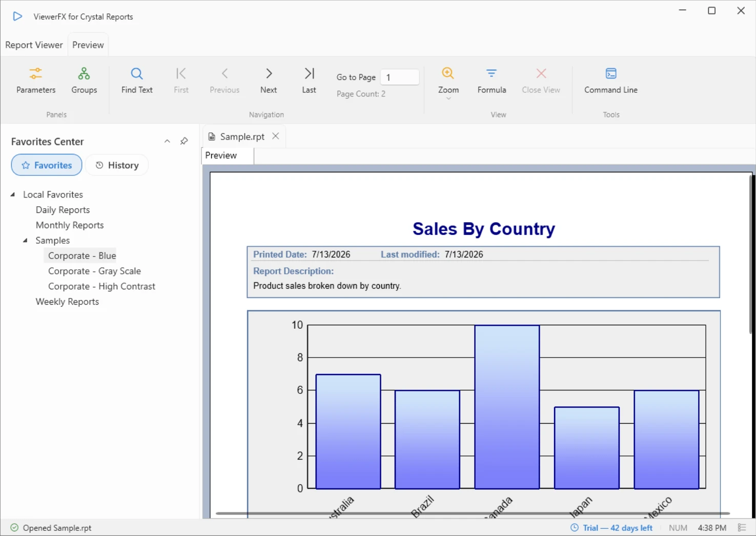Screen dimensions: 756x536
Task: Click the Trial — 42 days left link
Action: 618,528
